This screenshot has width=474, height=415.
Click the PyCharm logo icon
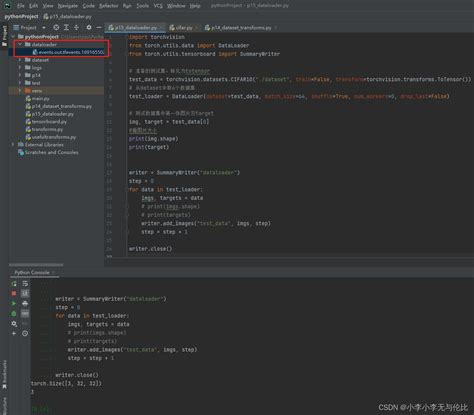pyautogui.click(x=7, y=6)
